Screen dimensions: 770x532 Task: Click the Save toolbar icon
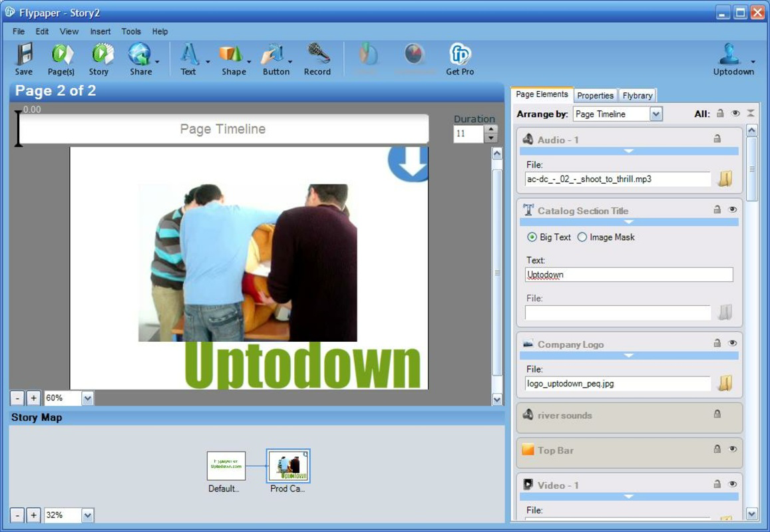click(x=23, y=55)
